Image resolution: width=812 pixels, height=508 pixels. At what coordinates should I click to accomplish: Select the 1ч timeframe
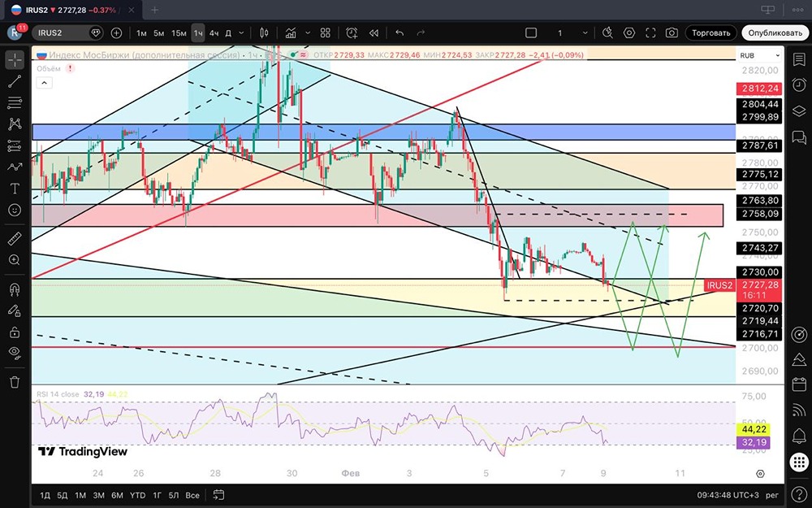coord(198,33)
